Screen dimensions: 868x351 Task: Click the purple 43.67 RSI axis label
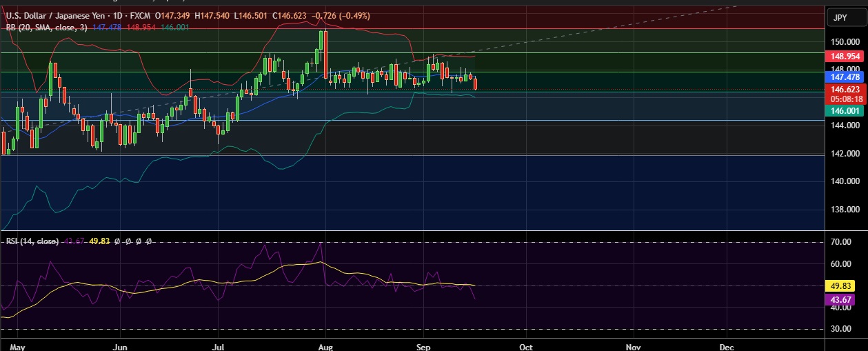[x=842, y=300]
